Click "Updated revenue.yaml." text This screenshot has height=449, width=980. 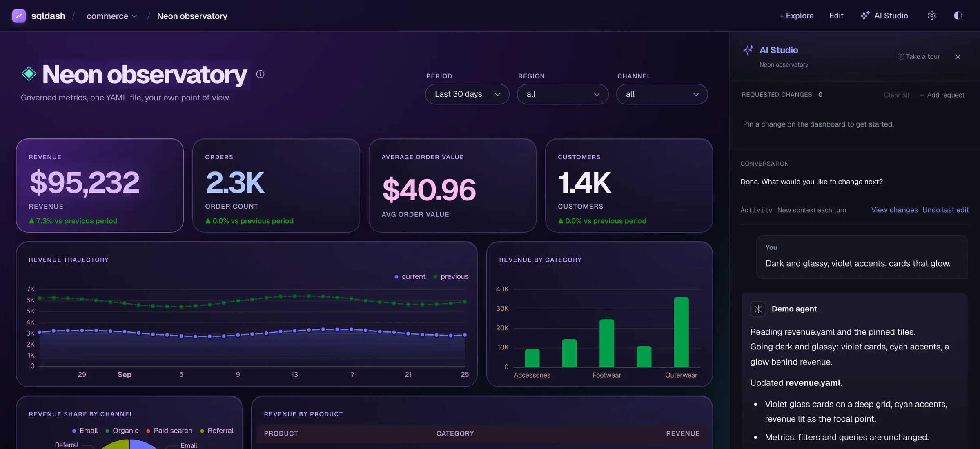click(x=796, y=383)
